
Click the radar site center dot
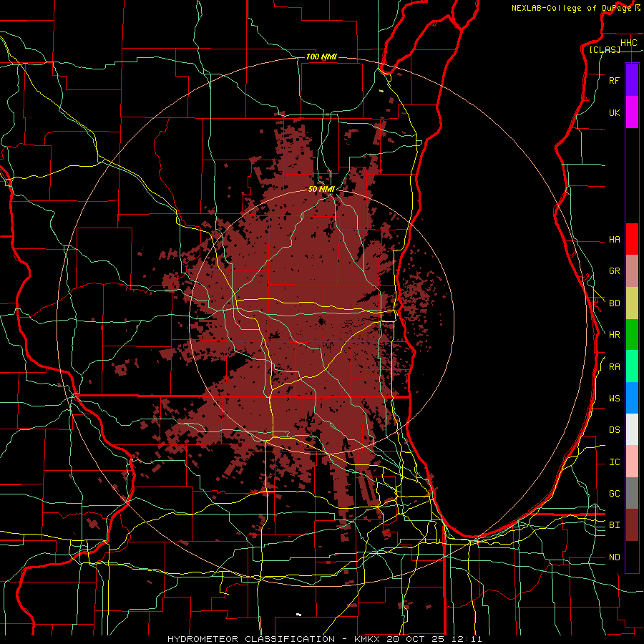[x=321, y=321]
